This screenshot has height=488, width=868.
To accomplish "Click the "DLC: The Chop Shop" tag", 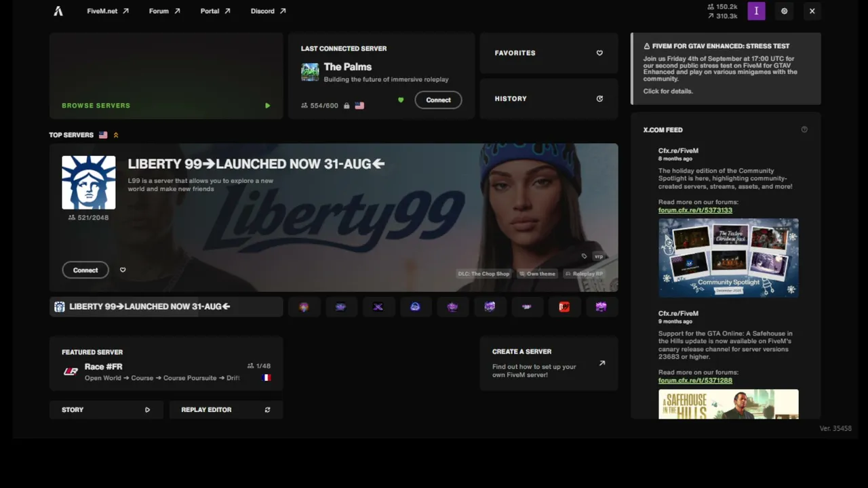I will point(484,274).
